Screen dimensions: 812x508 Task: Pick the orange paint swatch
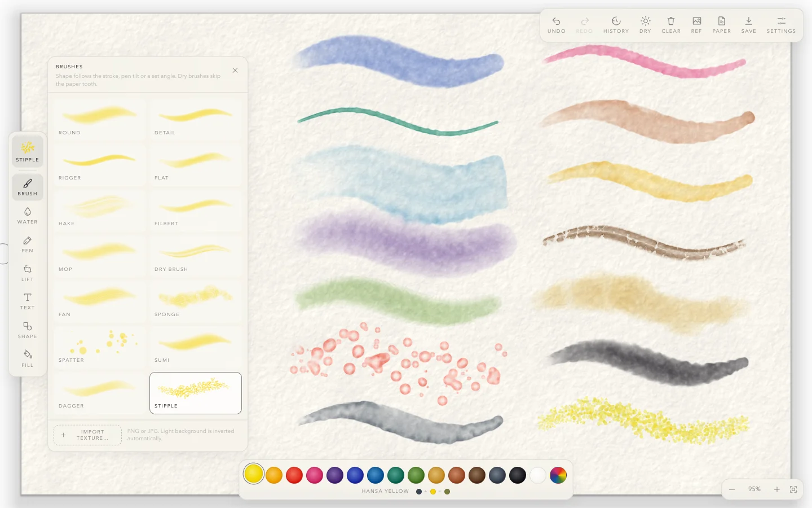(274, 475)
